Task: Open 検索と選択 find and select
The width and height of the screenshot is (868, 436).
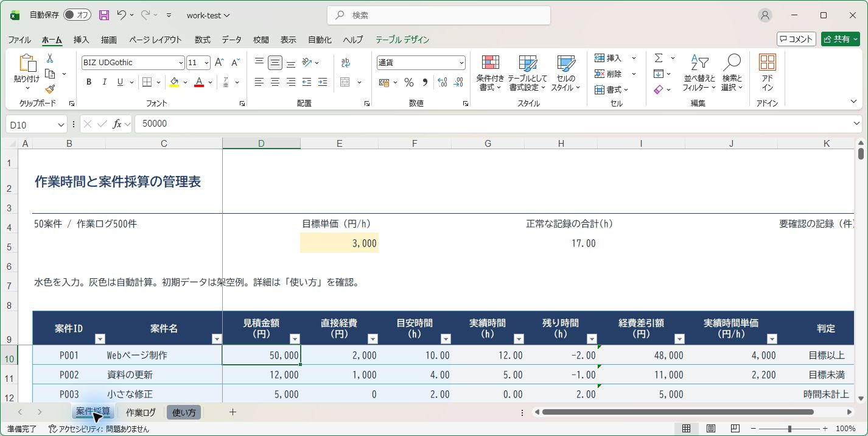Action: click(732, 73)
